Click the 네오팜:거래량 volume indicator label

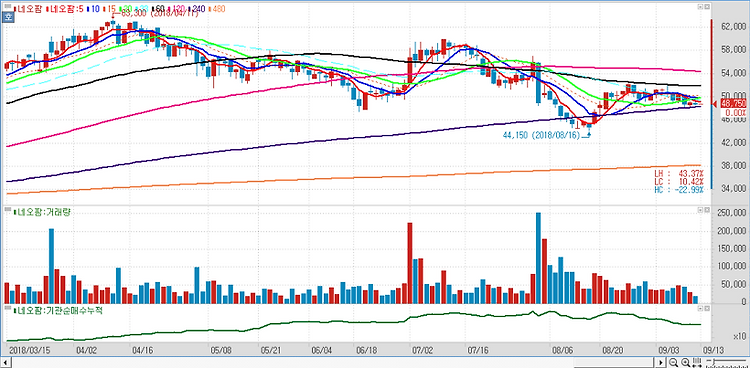pyautogui.click(x=43, y=212)
